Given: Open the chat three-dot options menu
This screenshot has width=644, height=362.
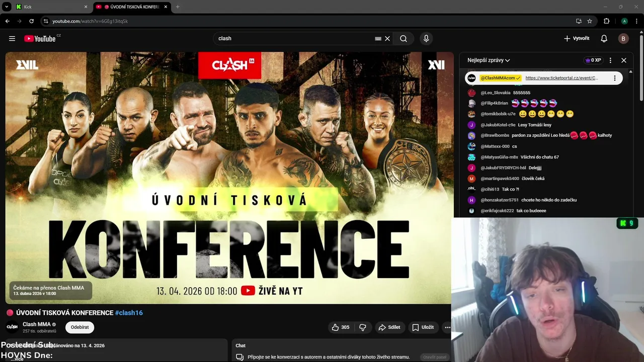Looking at the screenshot, I should [x=610, y=60].
